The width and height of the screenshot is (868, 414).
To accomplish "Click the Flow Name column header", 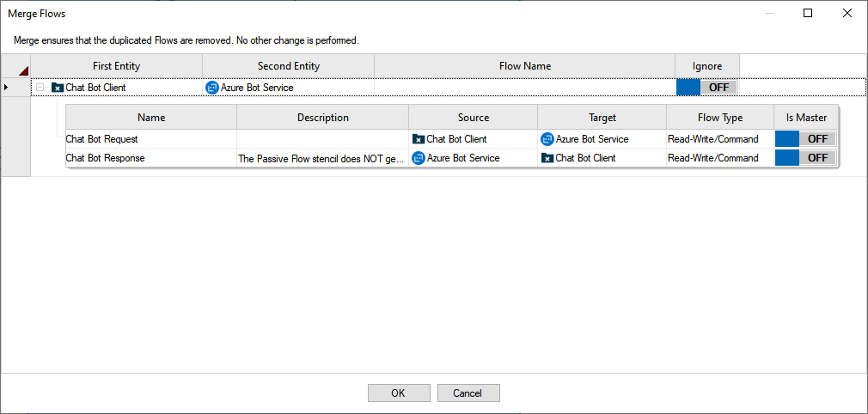I will 525,66.
